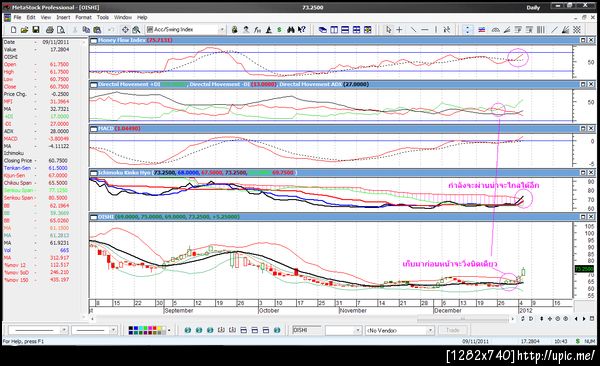Screen dimensions: 600x366
Task: Open the View menu
Action: (46, 17)
